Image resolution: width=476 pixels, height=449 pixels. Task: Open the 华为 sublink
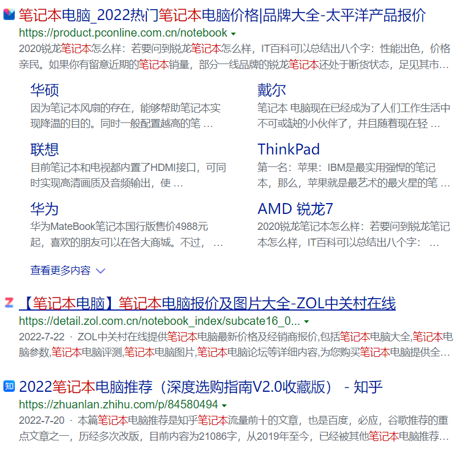(x=45, y=209)
